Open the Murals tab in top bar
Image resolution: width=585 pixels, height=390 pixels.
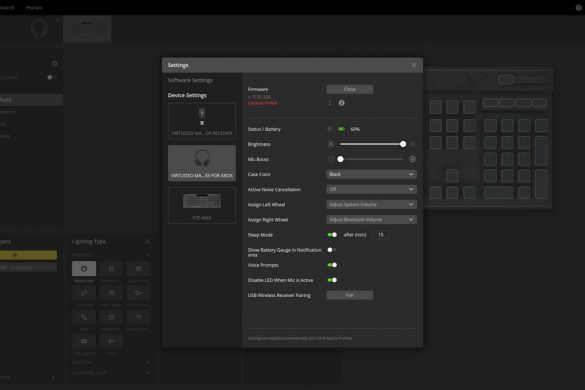click(34, 7)
